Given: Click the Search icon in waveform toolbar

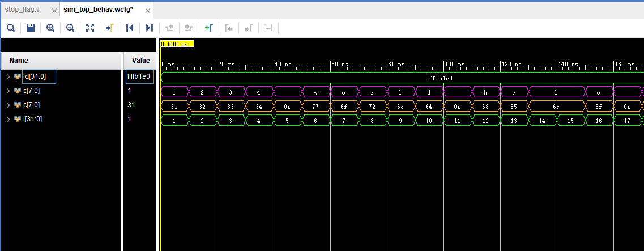Looking at the screenshot, I should (x=11, y=28).
